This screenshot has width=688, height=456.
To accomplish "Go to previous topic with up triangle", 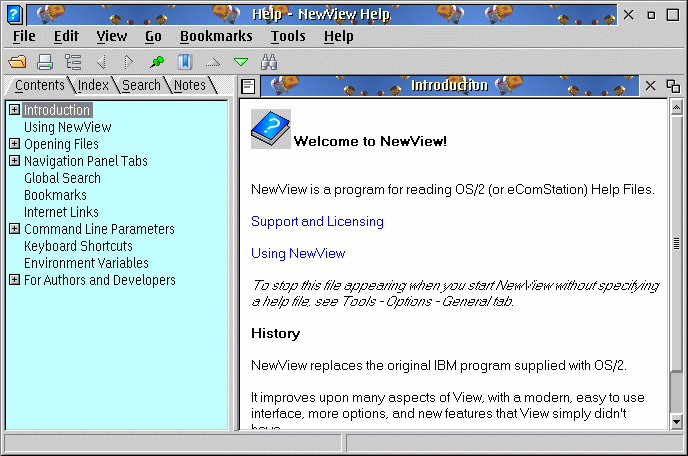I will [x=213, y=62].
